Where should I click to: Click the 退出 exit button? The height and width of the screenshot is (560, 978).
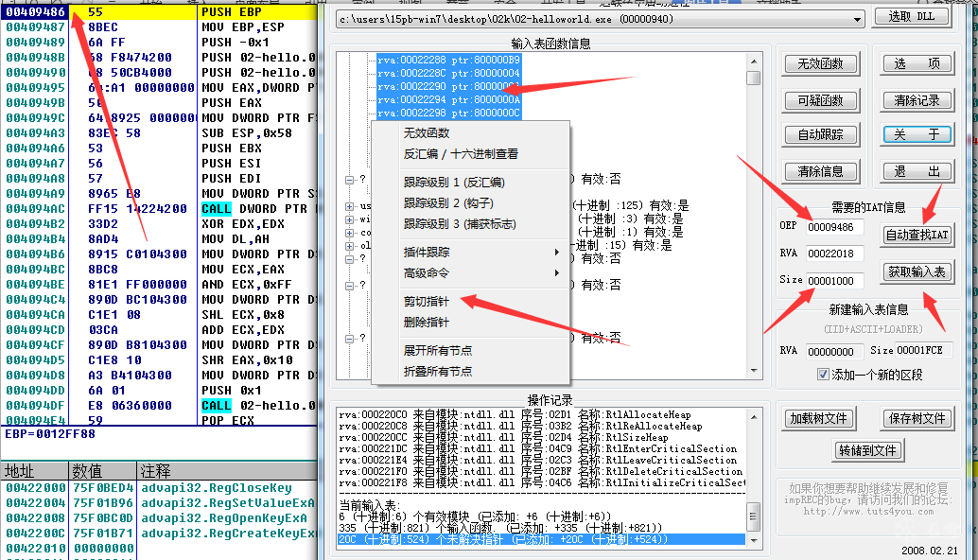[917, 171]
